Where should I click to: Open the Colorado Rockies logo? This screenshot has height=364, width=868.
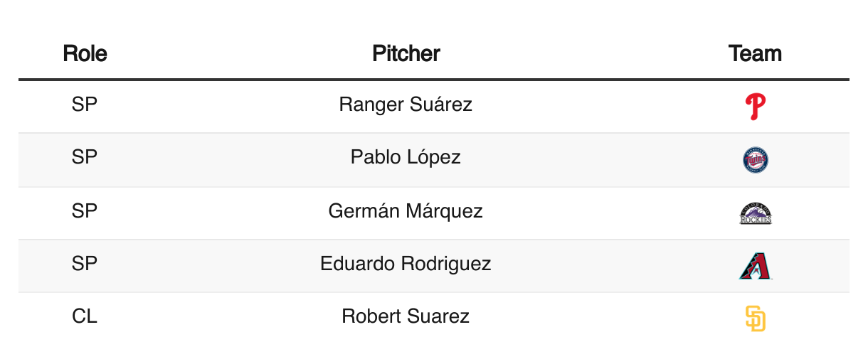(x=755, y=213)
